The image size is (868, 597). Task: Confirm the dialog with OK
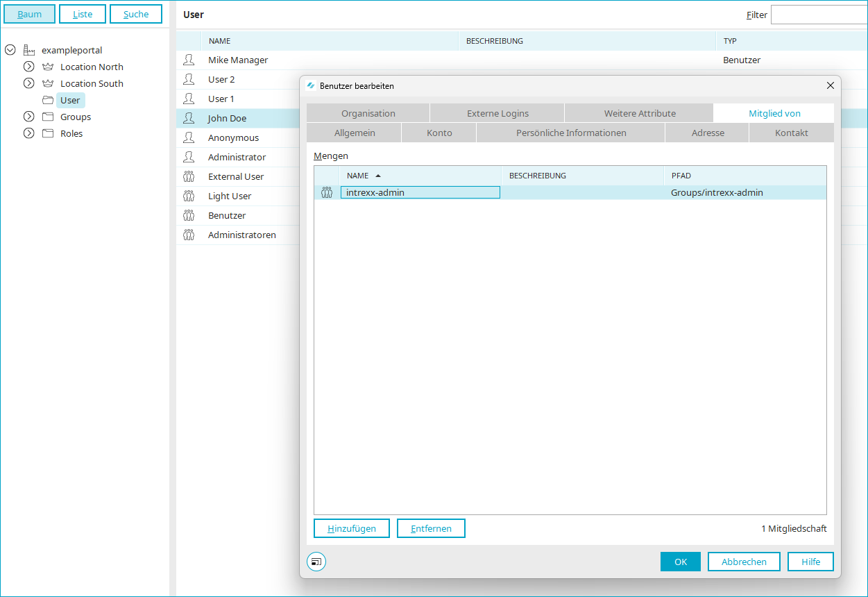[x=680, y=562]
